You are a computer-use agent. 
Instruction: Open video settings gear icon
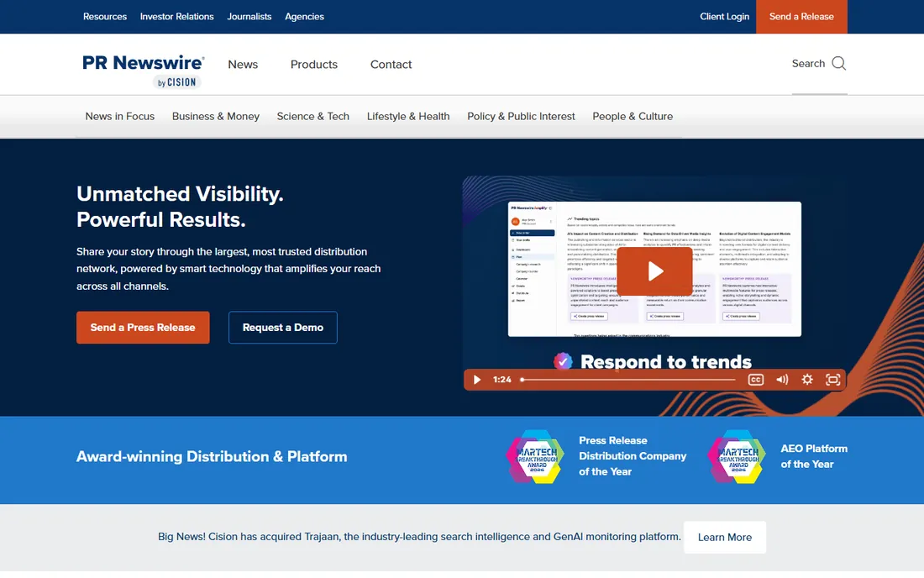(807, 380)
